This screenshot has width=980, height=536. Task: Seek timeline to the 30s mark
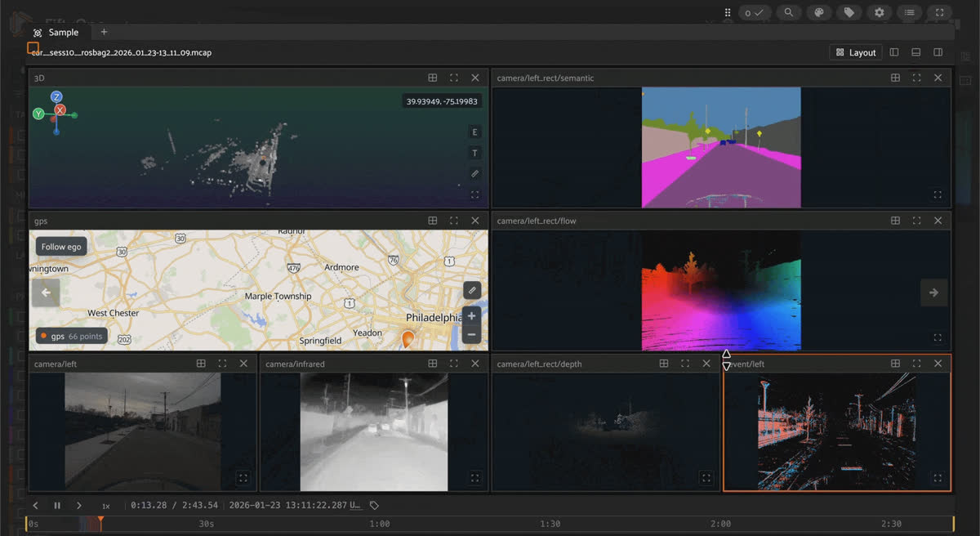click(x=206, y=524)
